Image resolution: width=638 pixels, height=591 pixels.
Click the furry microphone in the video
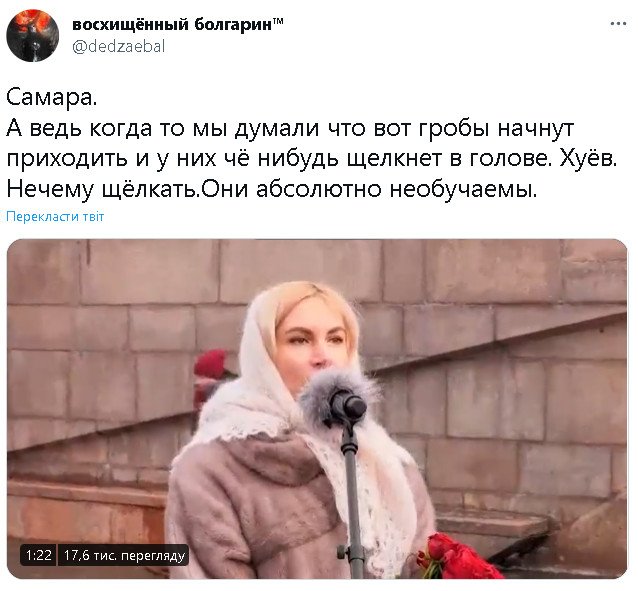[336, 399]
